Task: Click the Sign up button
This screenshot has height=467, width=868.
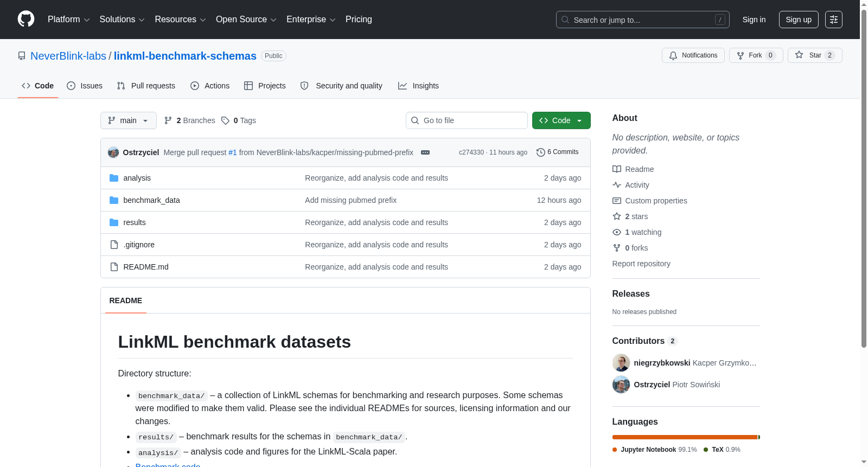Action: click(x=799, y=20)
